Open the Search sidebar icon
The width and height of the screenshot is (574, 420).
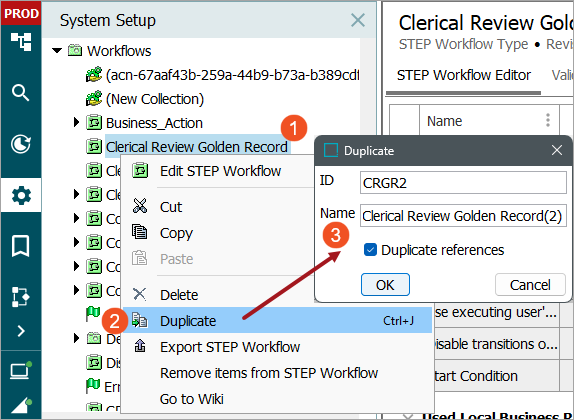point(20,93)
